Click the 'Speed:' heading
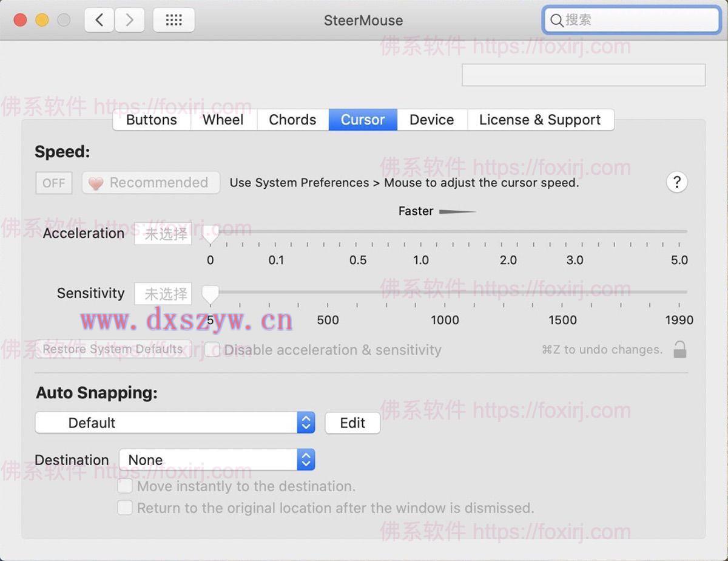 click(x=62, y=152)
